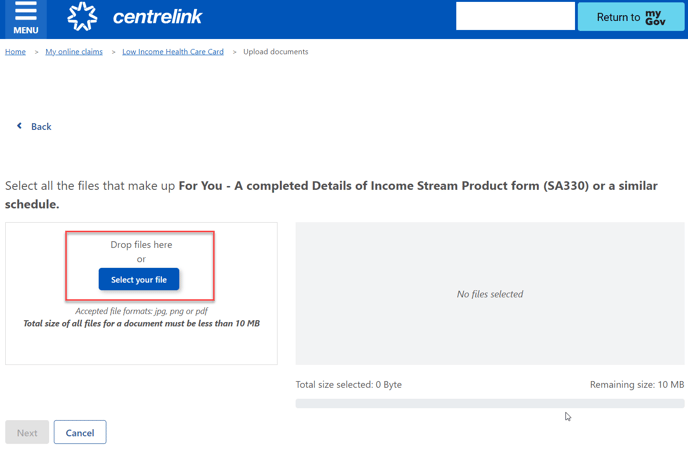The width and height of the screenshot is (688, 452).
Task: Cancel the document upload
Action: click(x=80, y=432)
